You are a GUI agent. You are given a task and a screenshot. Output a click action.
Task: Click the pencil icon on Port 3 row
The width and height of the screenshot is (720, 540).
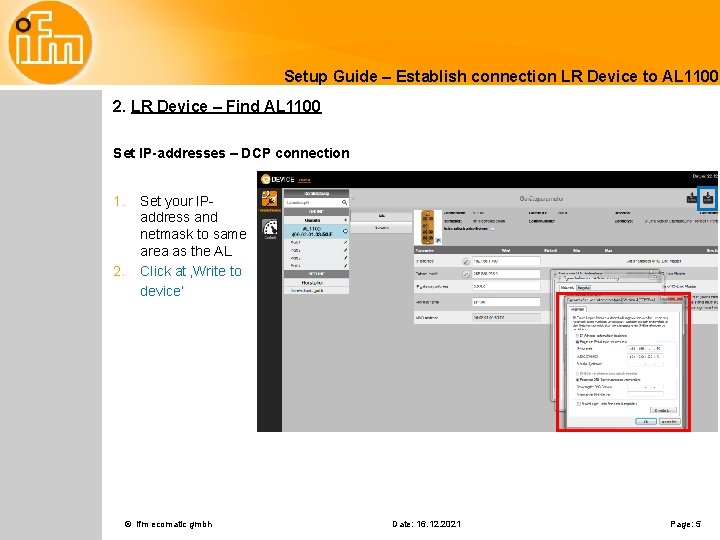tap(345, 258)
